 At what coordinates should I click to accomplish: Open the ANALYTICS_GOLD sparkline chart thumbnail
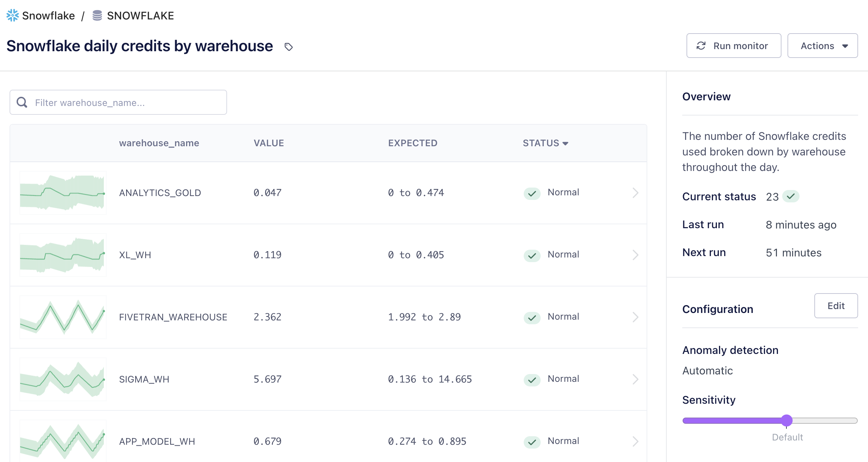[63, 193]
